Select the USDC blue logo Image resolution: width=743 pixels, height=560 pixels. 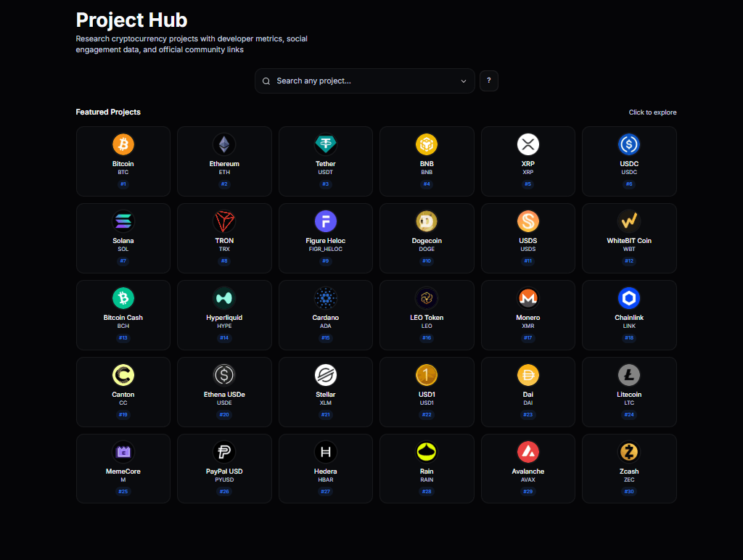(x=629, y=144)
